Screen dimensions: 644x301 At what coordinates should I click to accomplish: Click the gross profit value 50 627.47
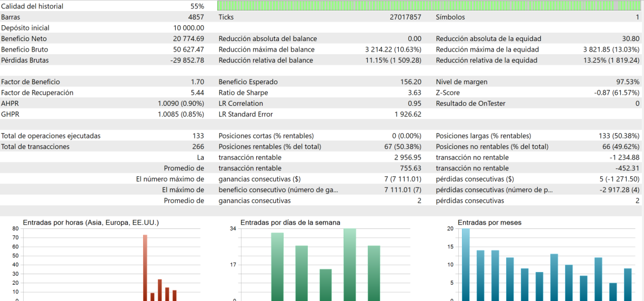[x=188, y=49]
